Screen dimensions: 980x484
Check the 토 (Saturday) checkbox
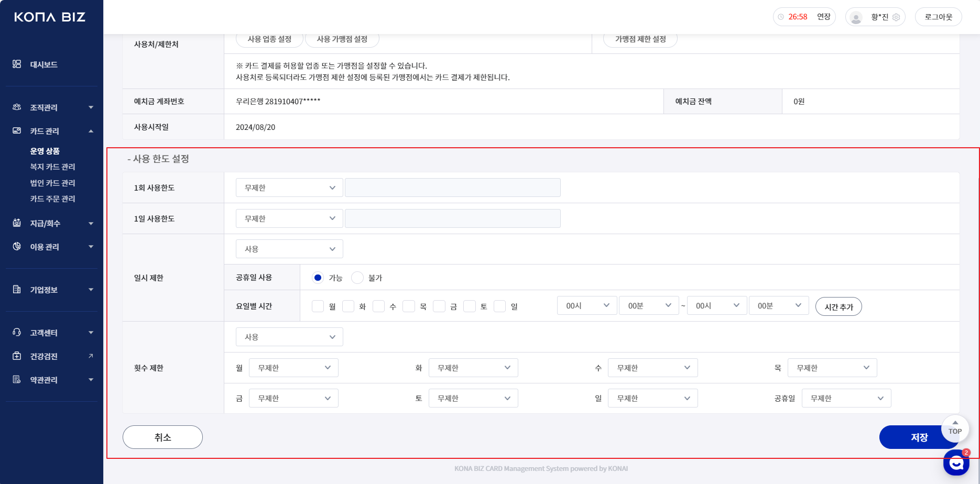click(x=470, y=306)
